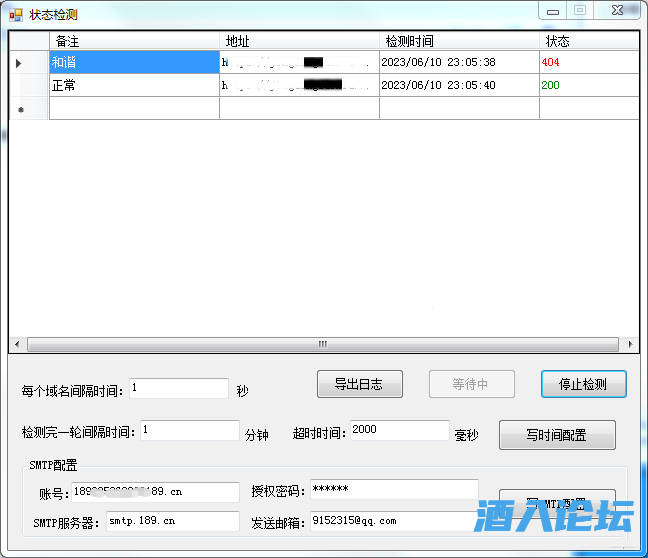The image size is (648, 558).
Task: Click the time cell 2023/06/10 23:05:38
Action: pyautogui.click(x=459, y=62)
